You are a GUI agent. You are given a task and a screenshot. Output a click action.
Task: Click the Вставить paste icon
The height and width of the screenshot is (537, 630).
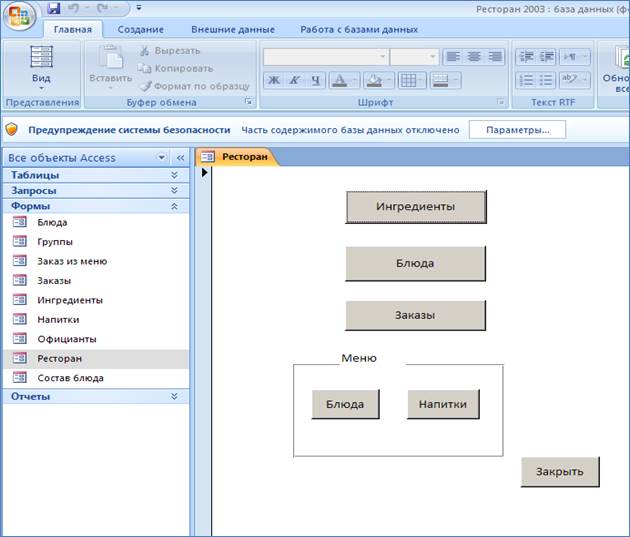click(110, 57)
